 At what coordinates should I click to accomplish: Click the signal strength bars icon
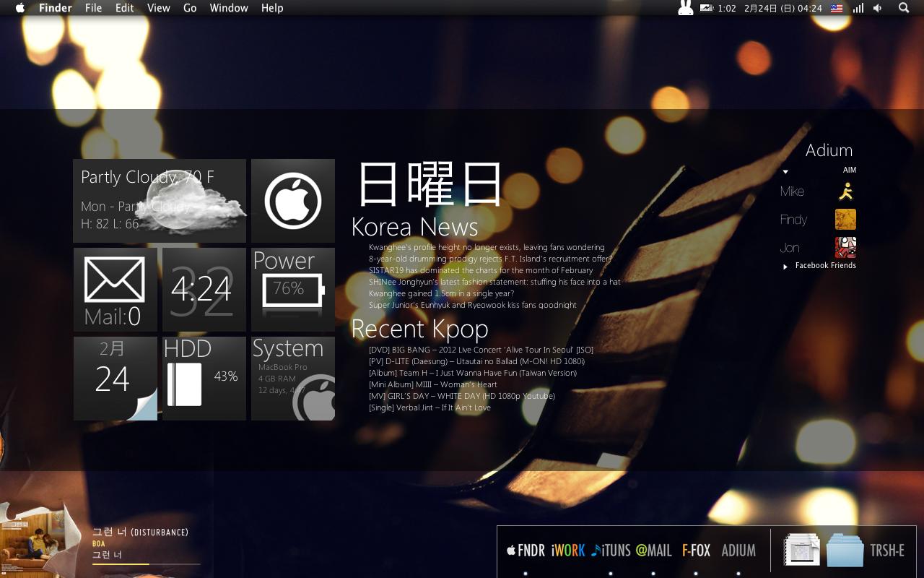click(858, 8)
